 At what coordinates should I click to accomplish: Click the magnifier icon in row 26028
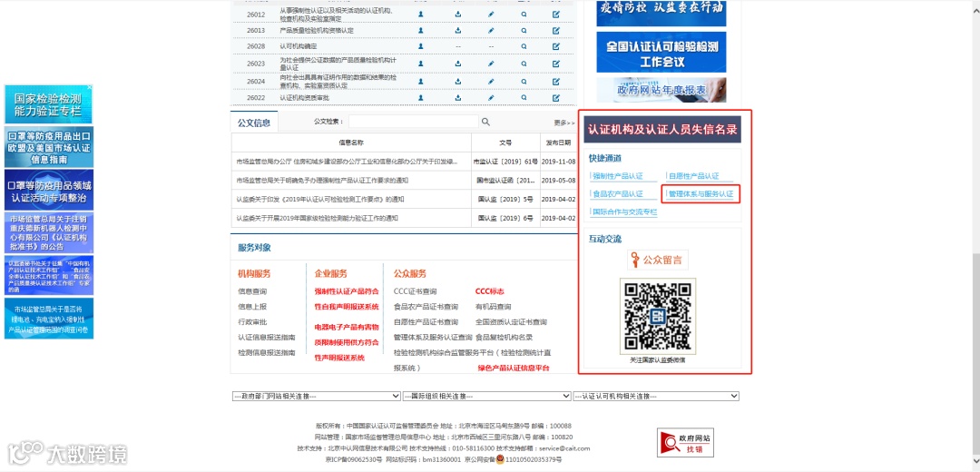click(524, 46)
